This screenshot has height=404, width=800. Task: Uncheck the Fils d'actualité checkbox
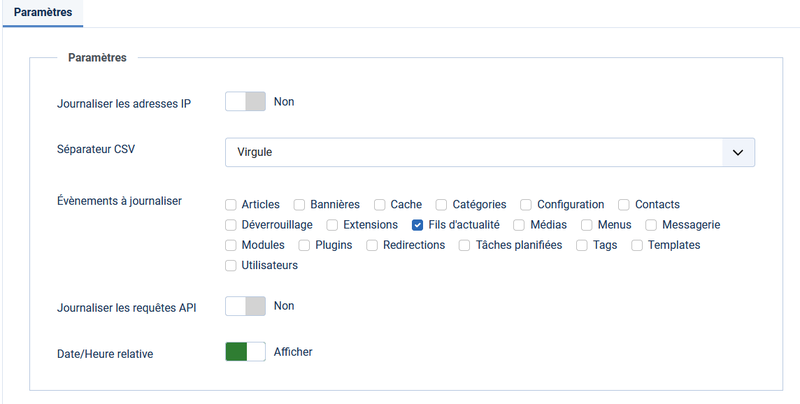[x=417, y=225]
